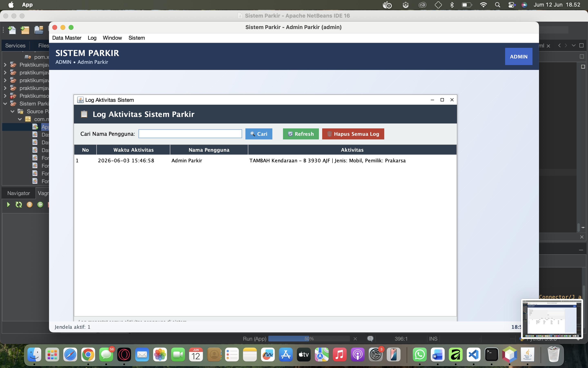Open Photos from the Dock
The image size is (588, 368).
pyautogui.click(x=160, y=355)
